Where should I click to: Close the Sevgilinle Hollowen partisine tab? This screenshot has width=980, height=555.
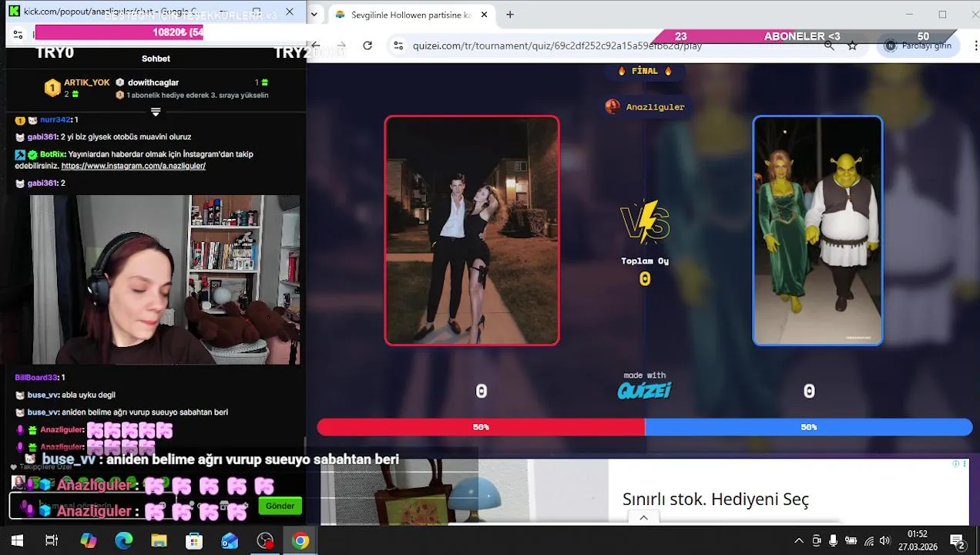[x=484, y=15]
